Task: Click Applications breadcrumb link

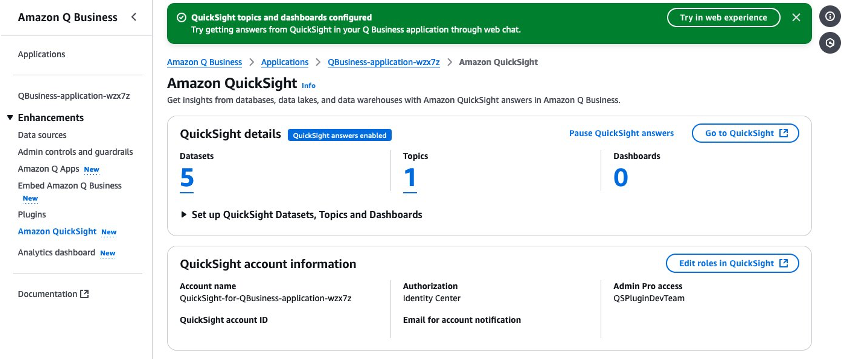Action: click(x=285, y=62)
